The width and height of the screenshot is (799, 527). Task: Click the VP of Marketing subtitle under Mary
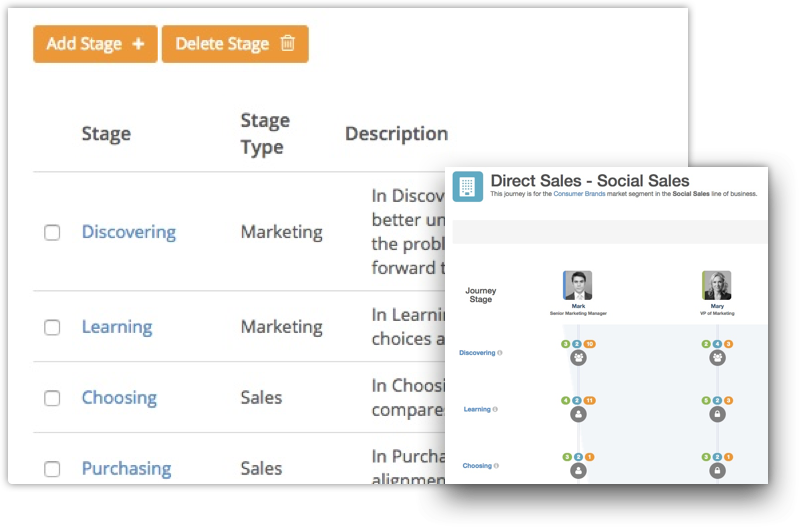coord(717,313)
